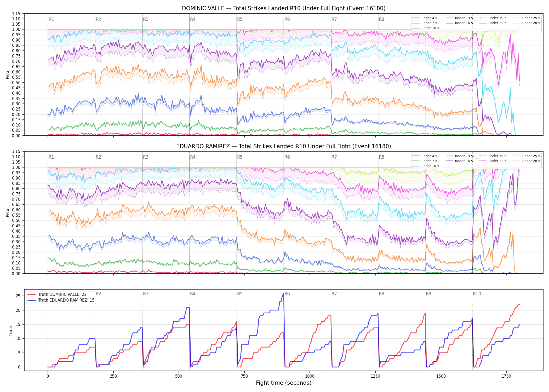This screenshot has width=549, height=392.
Task: Click the 0.75 tick on Eduardo Ramirez chart
Action: [x=16, y=194]
